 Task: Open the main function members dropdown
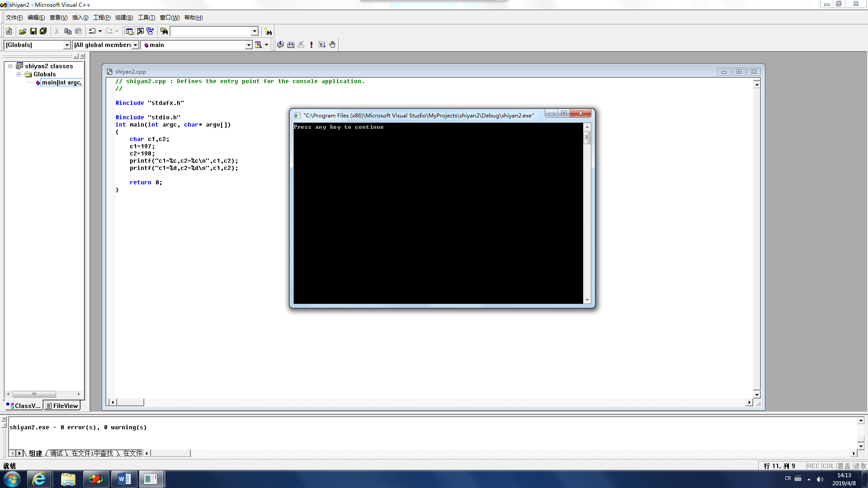click(248, 45)
